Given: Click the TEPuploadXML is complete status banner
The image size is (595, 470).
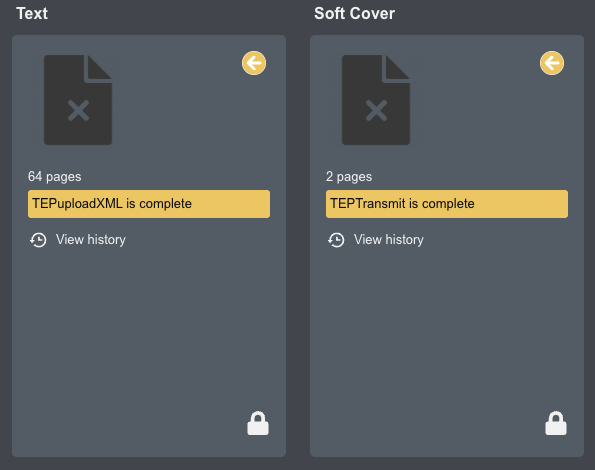Looking at the screenshot, I should tap(149, 204).
